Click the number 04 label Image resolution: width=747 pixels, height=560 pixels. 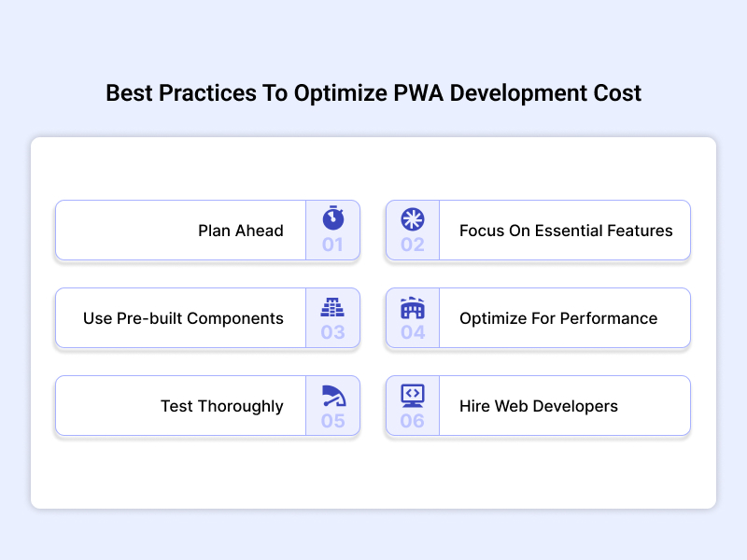pyautogui.click(x=412, y=333)
